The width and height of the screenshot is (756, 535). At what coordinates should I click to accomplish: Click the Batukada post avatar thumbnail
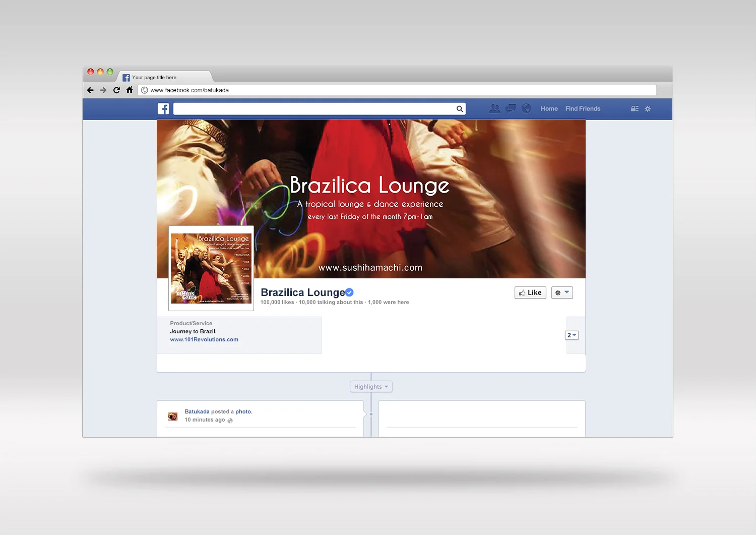pyautogui.click(x=173, y=416)
